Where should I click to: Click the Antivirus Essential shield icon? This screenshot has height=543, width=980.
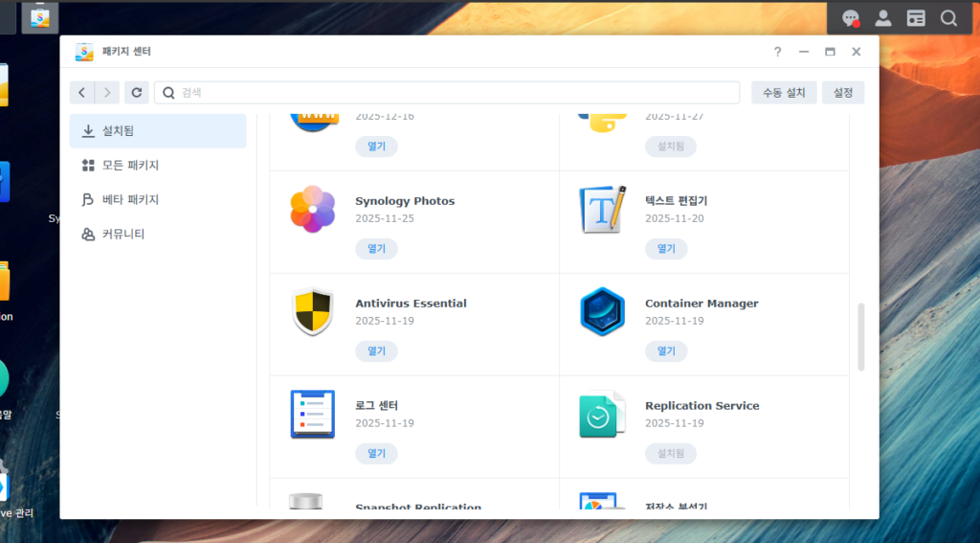click(x=312, y=312)
